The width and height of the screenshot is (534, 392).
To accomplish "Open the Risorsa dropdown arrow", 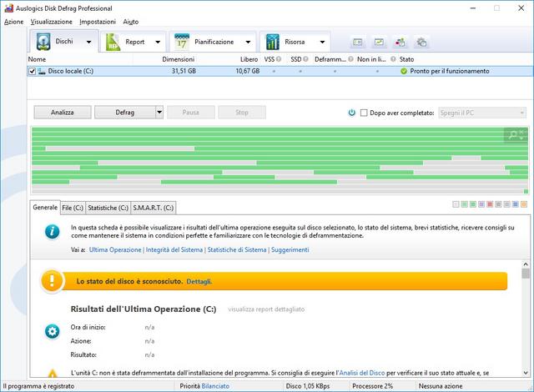I will tap(322, 43).
